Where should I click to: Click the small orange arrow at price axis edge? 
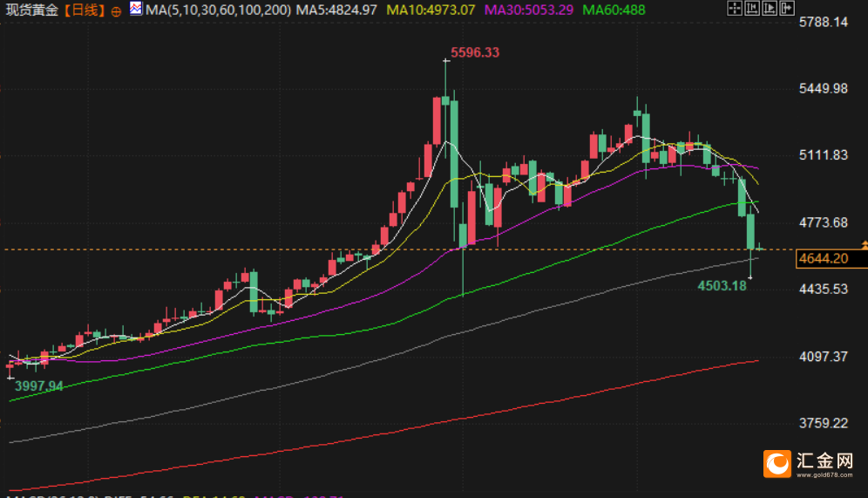click(865, 244)
